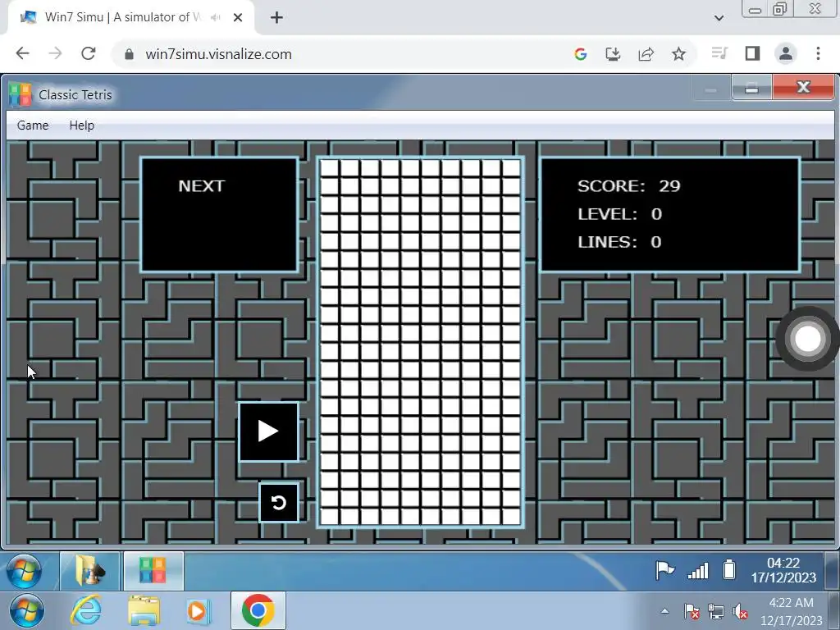Click the Classic Tetris app icon in title bar
The image size is (840, 630).
tap(20, 95)
